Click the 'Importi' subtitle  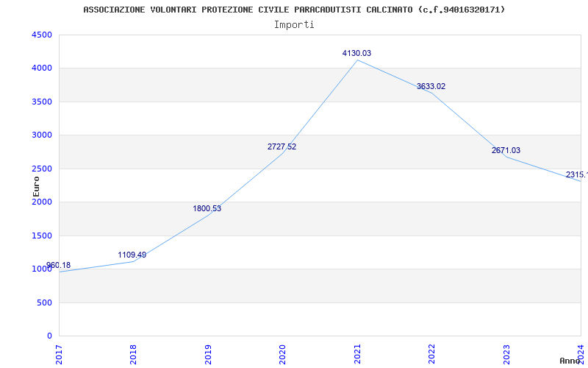294,25
